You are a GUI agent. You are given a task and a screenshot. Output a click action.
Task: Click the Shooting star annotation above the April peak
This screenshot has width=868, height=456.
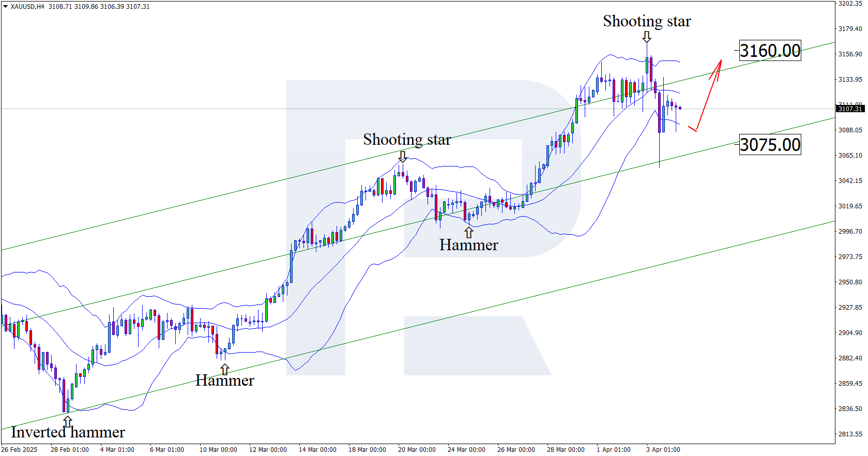click(647, 21)
